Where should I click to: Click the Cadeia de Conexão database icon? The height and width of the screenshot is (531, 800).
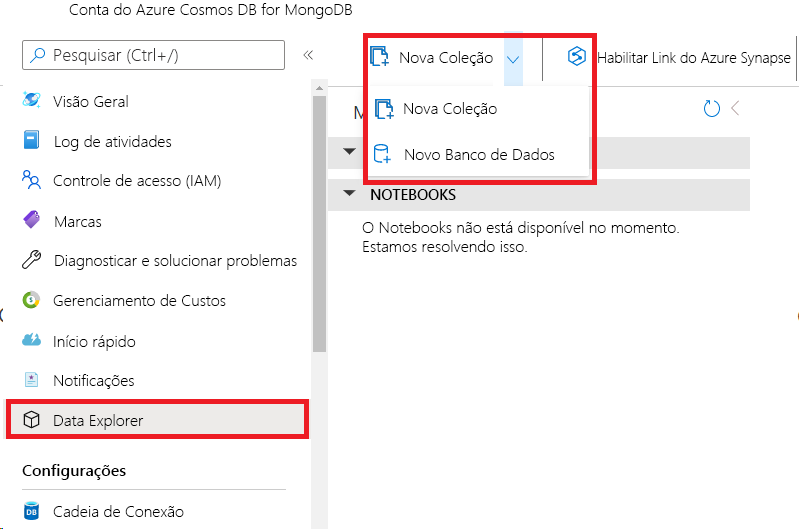32,511
